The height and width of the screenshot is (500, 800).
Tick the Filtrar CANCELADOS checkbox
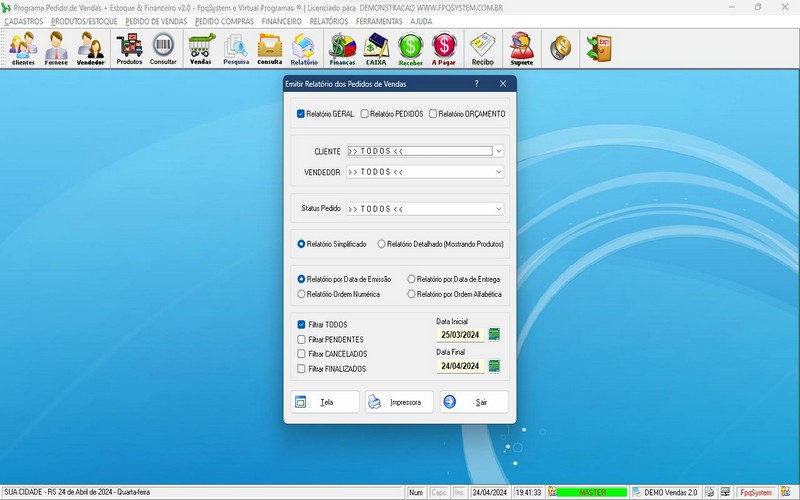[x=302, y=354]
